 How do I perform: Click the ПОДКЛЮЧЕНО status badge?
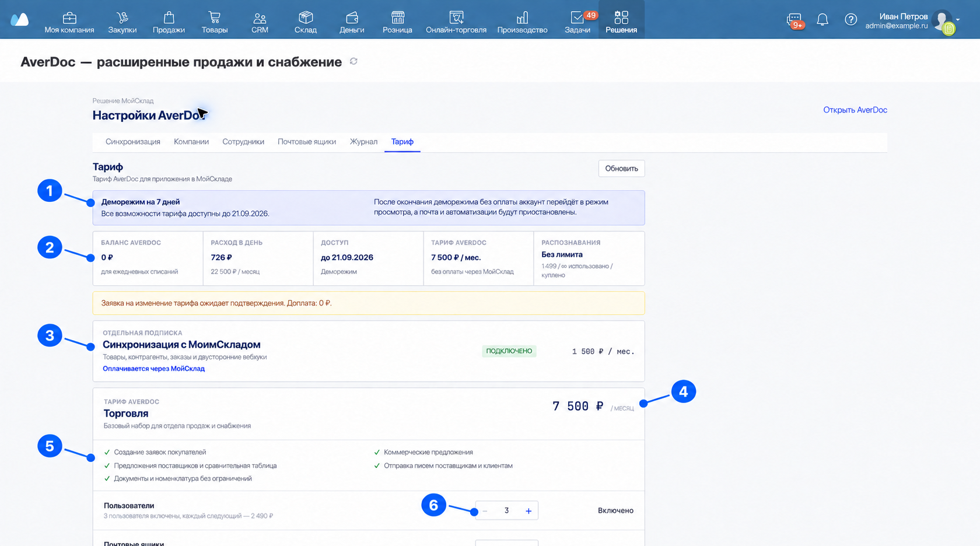click(x=509, y=351)
